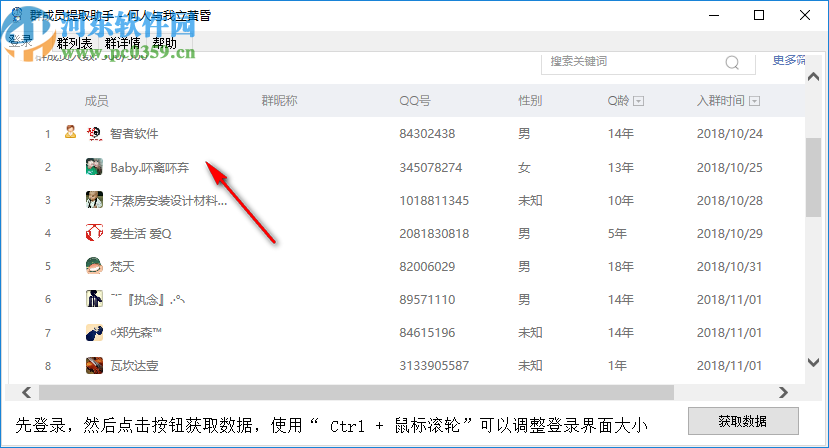Minimize the 群成员提取助手 window
This screenshot has width=829, height=448.
point(714,15)
